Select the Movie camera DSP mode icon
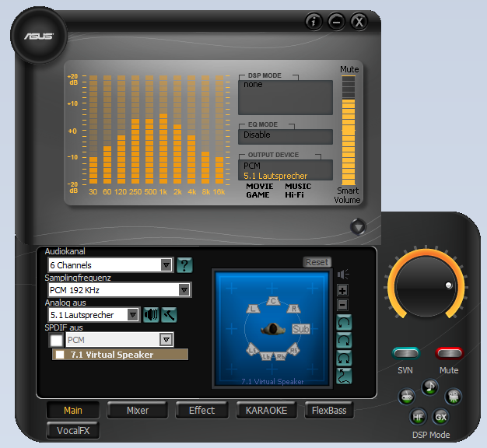Viewport: 487px width, 448px height. [x=454, y=397]
